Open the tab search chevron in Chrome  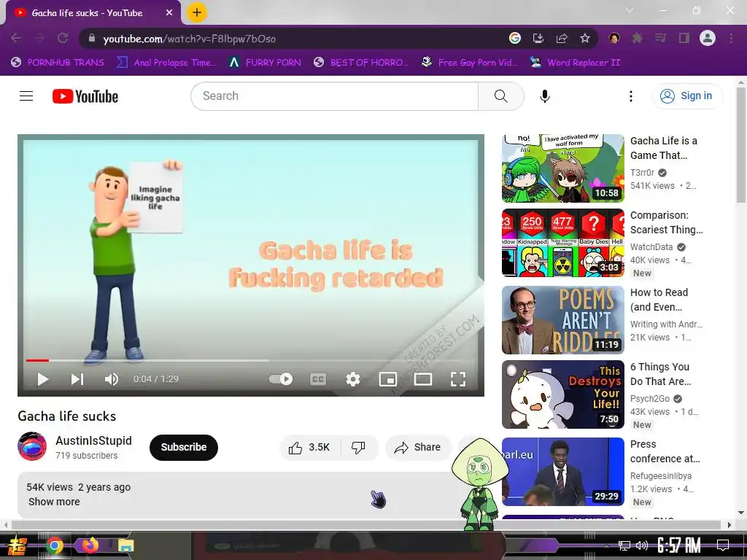[630, 10]
